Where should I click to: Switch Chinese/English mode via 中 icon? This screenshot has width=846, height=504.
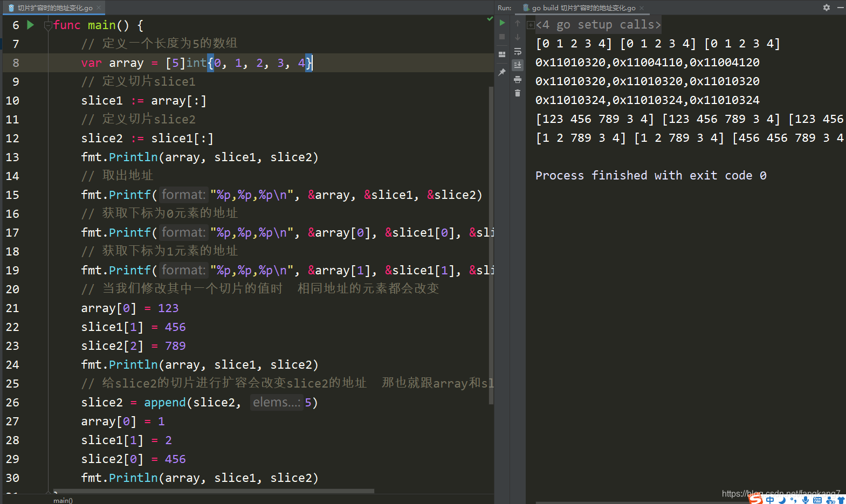pyautogui.click(x=770, y=500)
